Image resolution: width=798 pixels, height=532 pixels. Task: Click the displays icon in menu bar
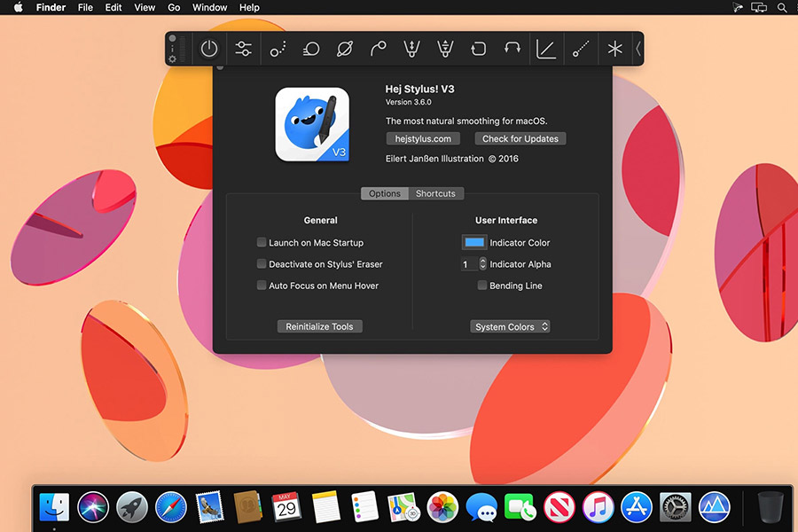point(759,7)
